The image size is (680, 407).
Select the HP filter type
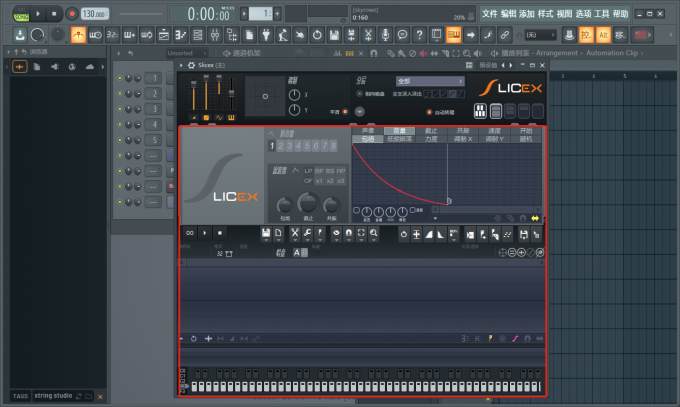coord(341,171)
